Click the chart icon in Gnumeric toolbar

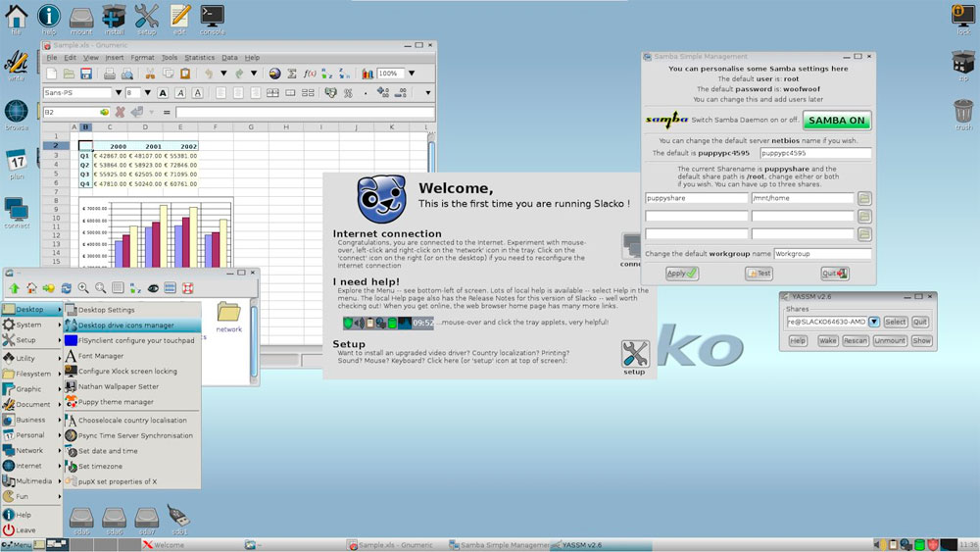click(367, 74)
